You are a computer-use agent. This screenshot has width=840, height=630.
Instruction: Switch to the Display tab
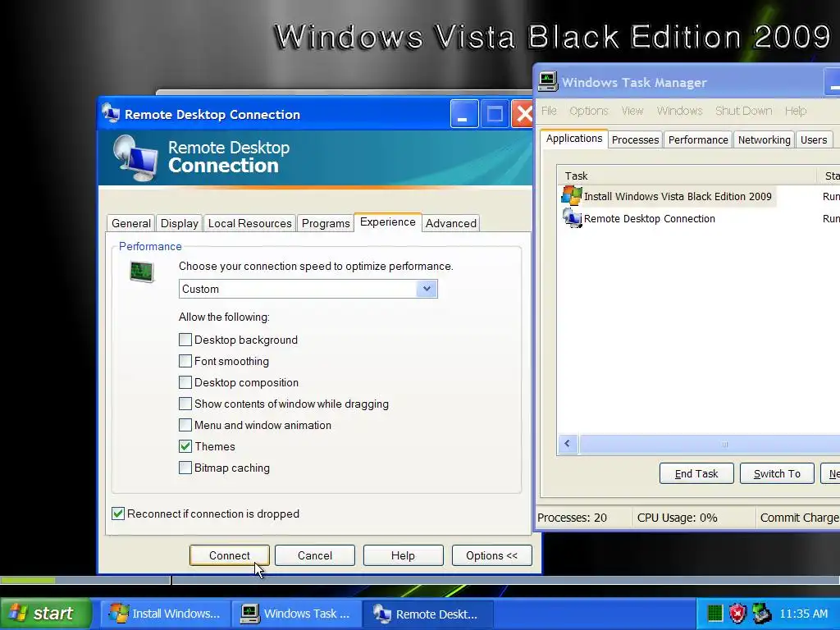pos(179,223)
